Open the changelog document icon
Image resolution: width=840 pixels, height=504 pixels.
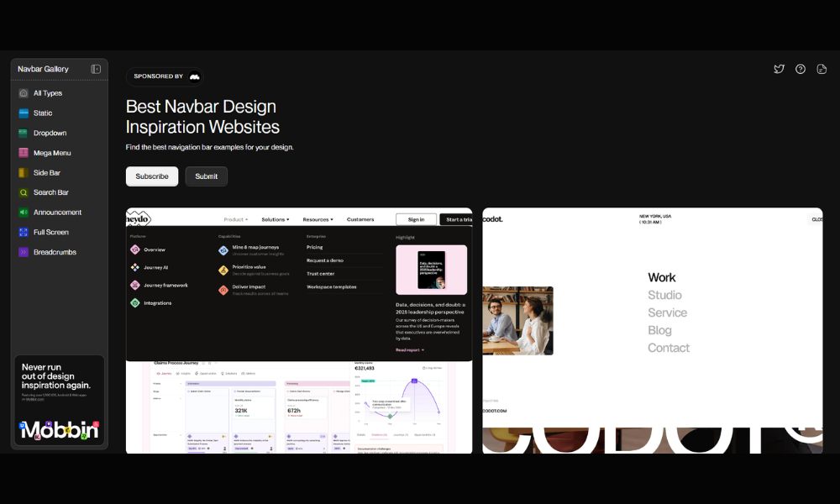[x=822, y=69]
